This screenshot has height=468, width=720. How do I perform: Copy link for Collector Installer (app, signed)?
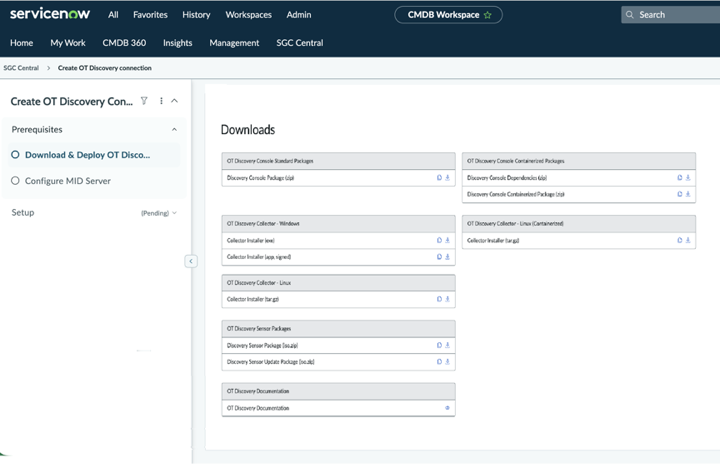[x=439, y=257]
